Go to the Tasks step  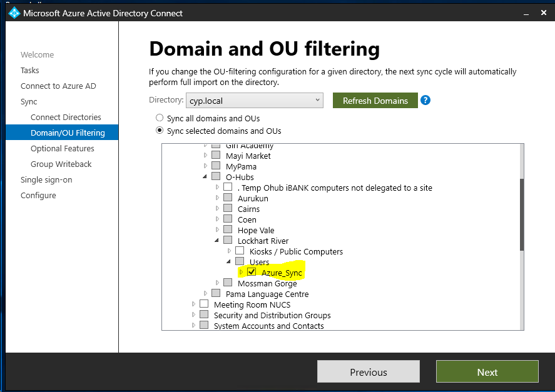(x=30, y=71)
